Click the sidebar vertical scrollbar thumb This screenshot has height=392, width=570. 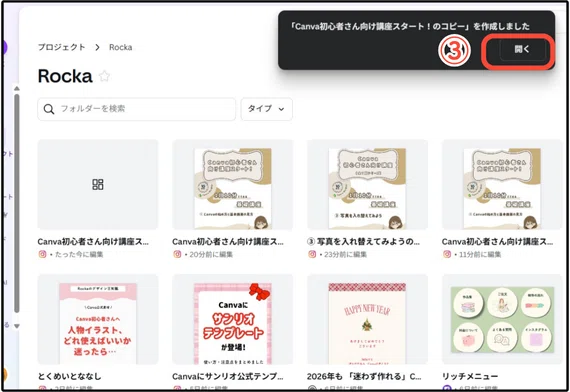tap(16, 203)
